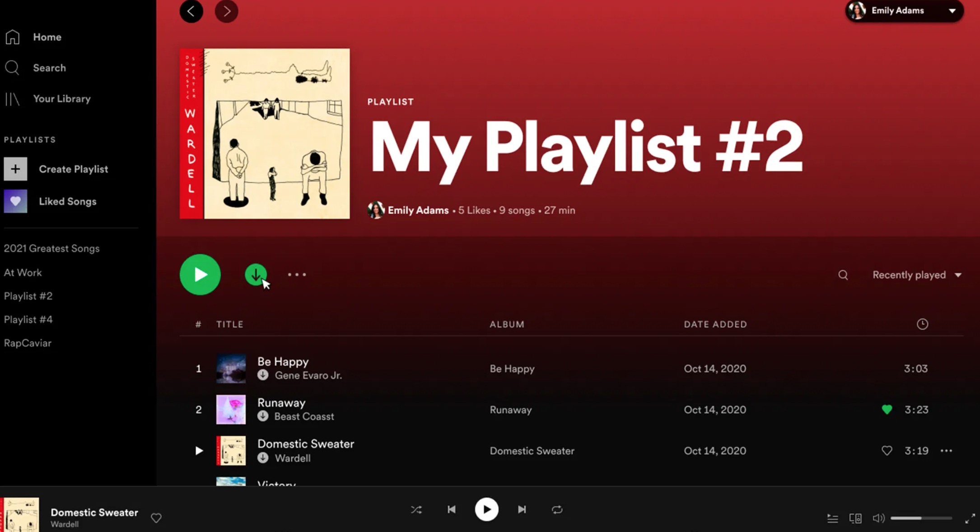
Task: Open Domestic Sweater row more options
Action: click(946, 451)
